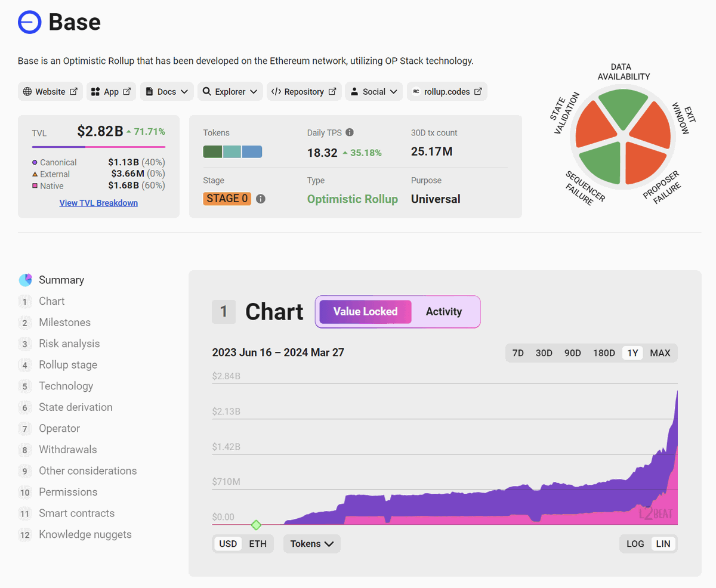Open the Tokens dropdown below the chart
Image resolution: width=716 pixels, height=588 pixels.
(x=311, y=543)
